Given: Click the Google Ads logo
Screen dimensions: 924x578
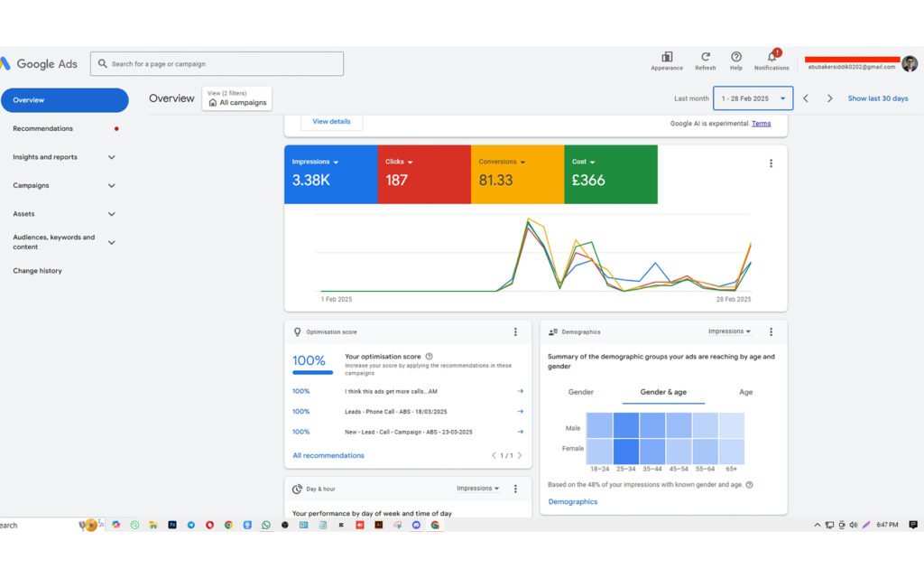Looking at the screenshot, I should click(x=39, y=64).
